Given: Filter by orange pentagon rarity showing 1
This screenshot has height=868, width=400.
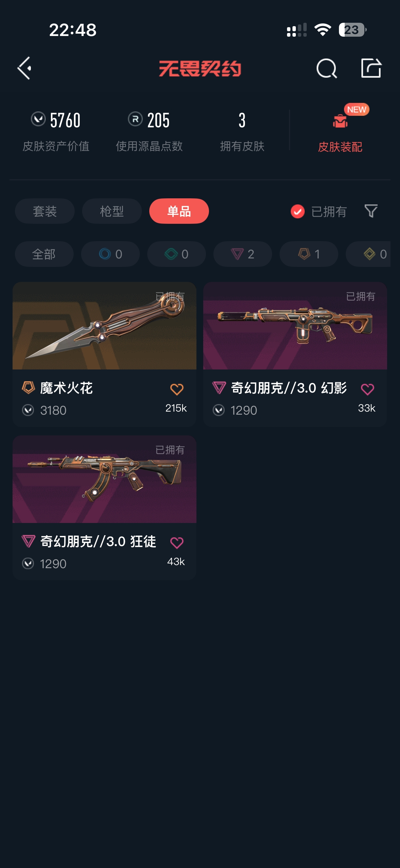Looking at the screenshot, I should click(309, 254).
